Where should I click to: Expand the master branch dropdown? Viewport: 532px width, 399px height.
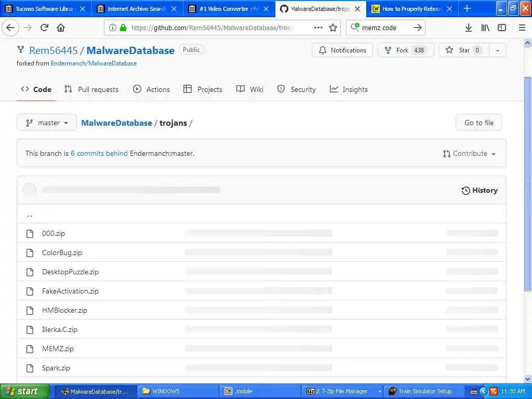click(47, 123)
